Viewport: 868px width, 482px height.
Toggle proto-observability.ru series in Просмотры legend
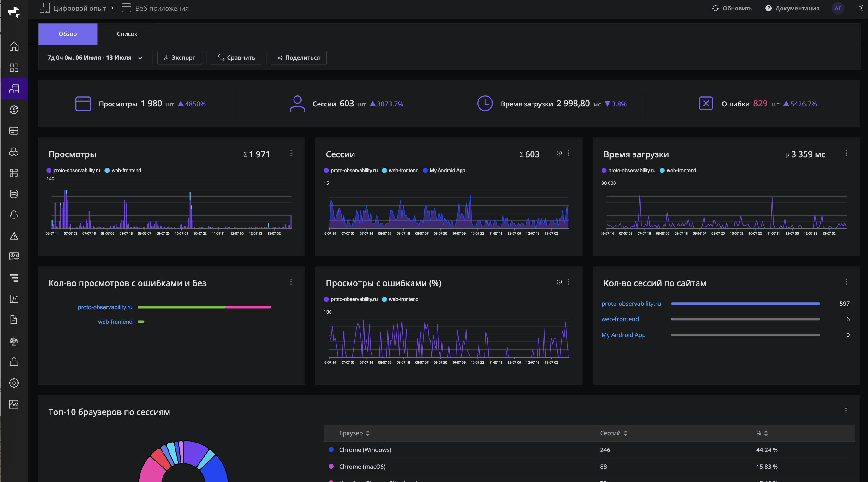[x=74, y=170]
